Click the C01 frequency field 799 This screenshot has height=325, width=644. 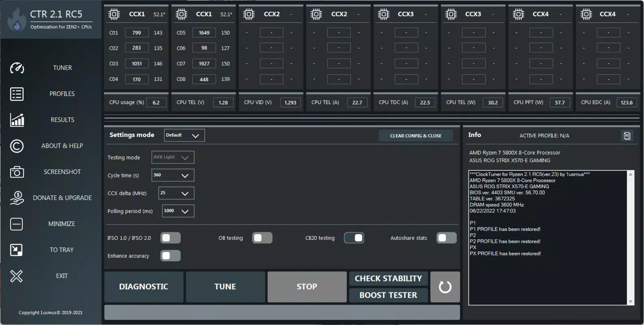coord(136,32)
